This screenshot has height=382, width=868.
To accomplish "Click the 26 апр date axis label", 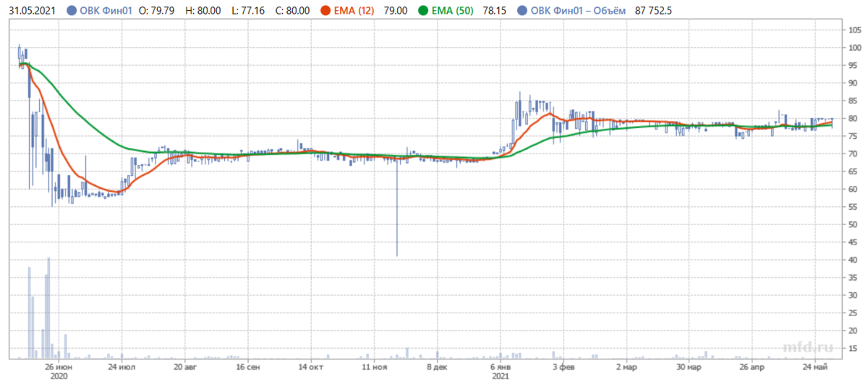I will 753,368.
